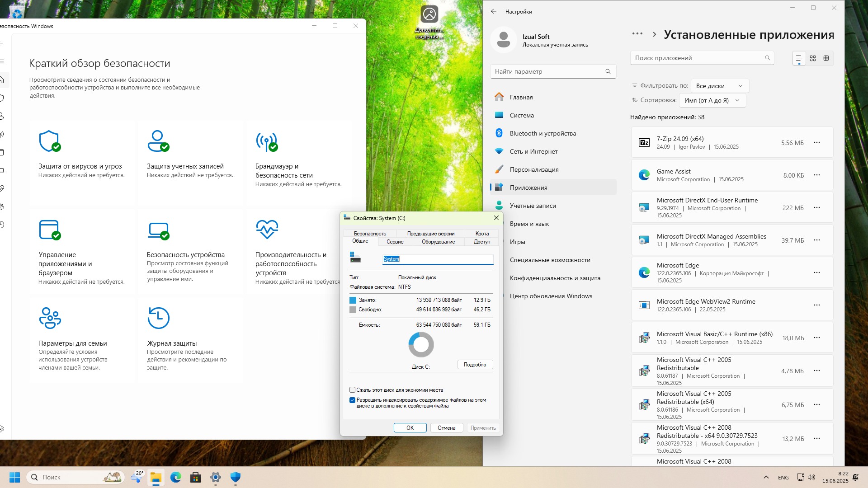Open App and browser control window icon
The height and width of the screenshot is (488, 868).
50,230
